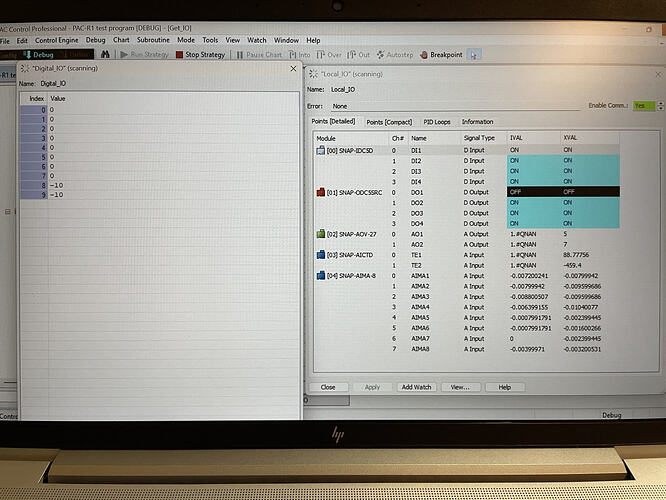Select the pointer tool icon in toolbar
666x500 pixels.
tap(474, 55)
